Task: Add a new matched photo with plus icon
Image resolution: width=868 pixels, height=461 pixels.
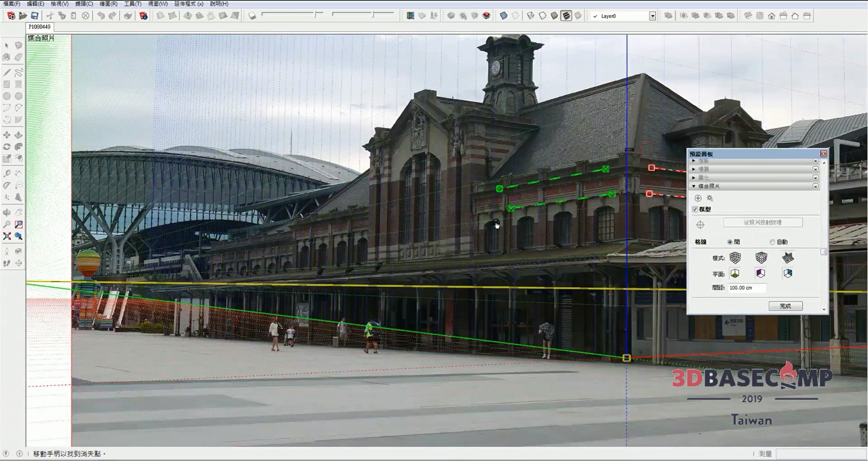Action: (x=698, y=198)
